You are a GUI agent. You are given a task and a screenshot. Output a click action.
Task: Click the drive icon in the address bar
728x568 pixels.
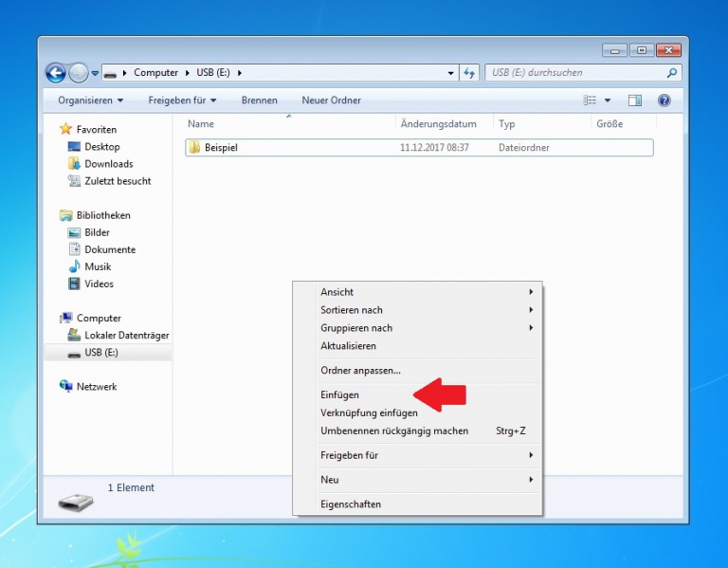[110, 73]
